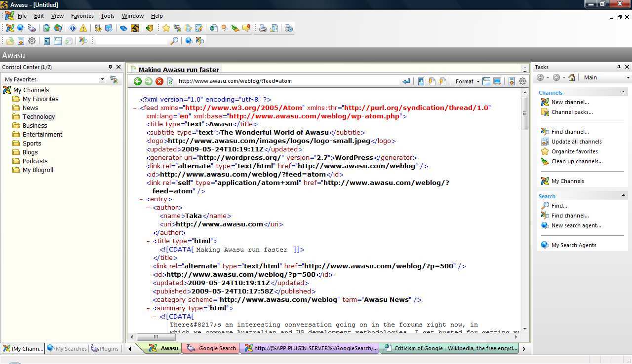632x364 pixels.
Task: Click Clean up channels... link
Action: click(577, 161)
